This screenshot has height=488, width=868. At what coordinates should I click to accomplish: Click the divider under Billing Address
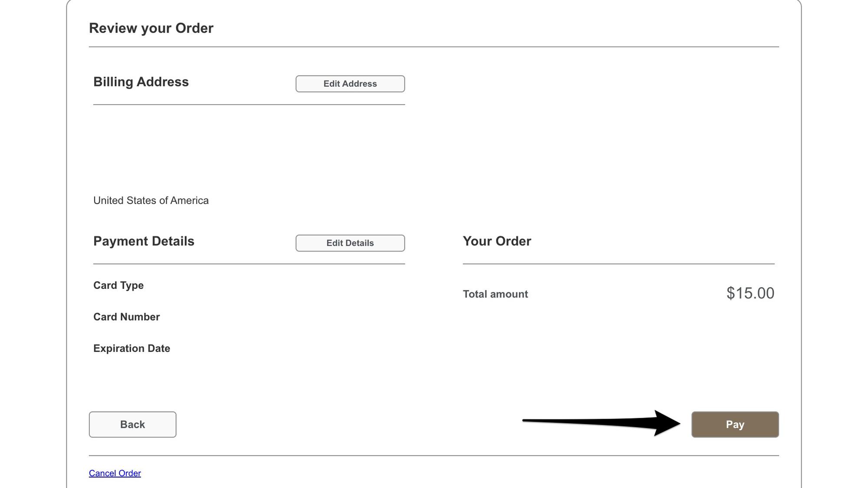[x=249, y=104]
